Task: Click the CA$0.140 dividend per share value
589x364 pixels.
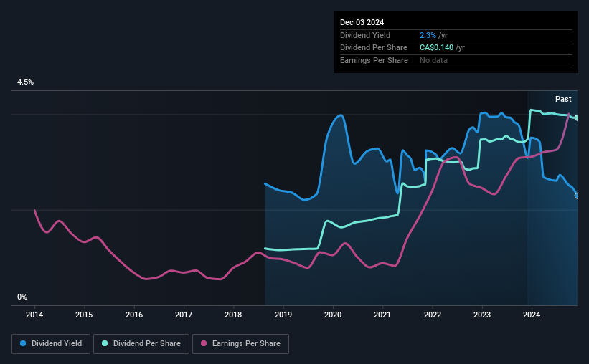Action: pos(436,48)
